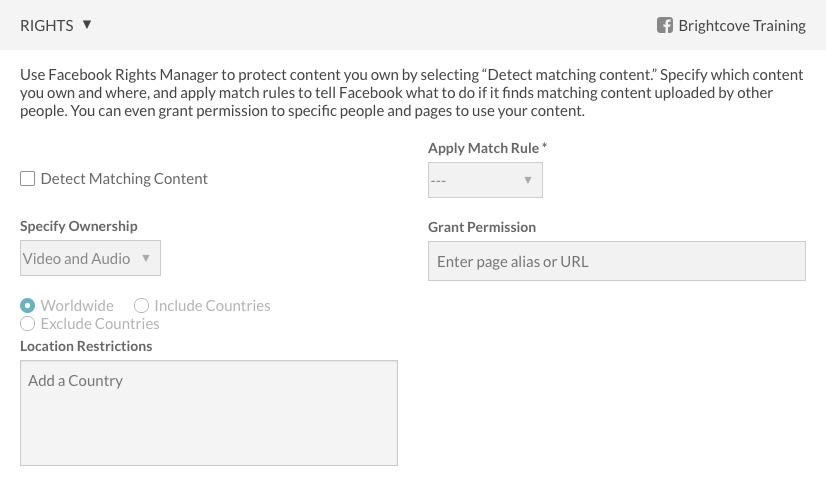
Task: Click the Specify Ownership label
Action: pos(79,226)
